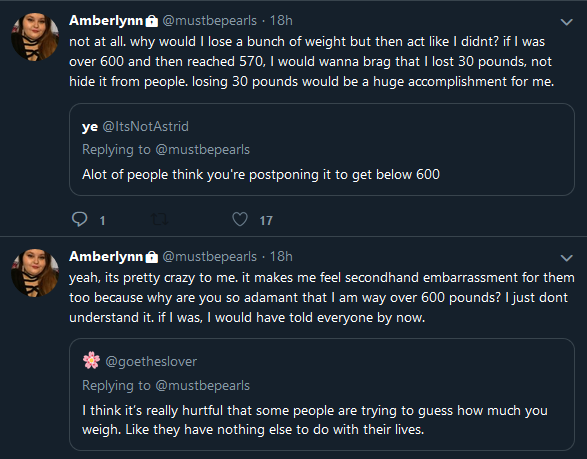587x459 pixels.
Task: Open the first tweet's chevron menu
Action: pos(566,22)
